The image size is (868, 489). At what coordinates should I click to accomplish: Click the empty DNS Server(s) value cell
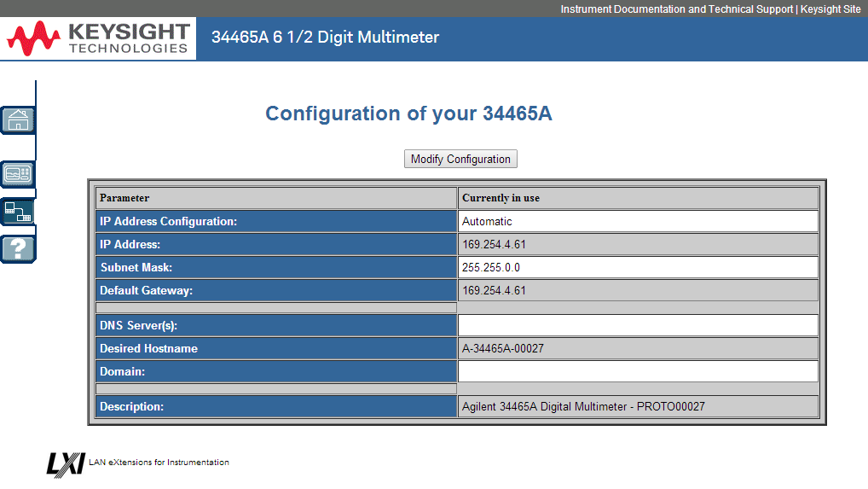(638, 326)
